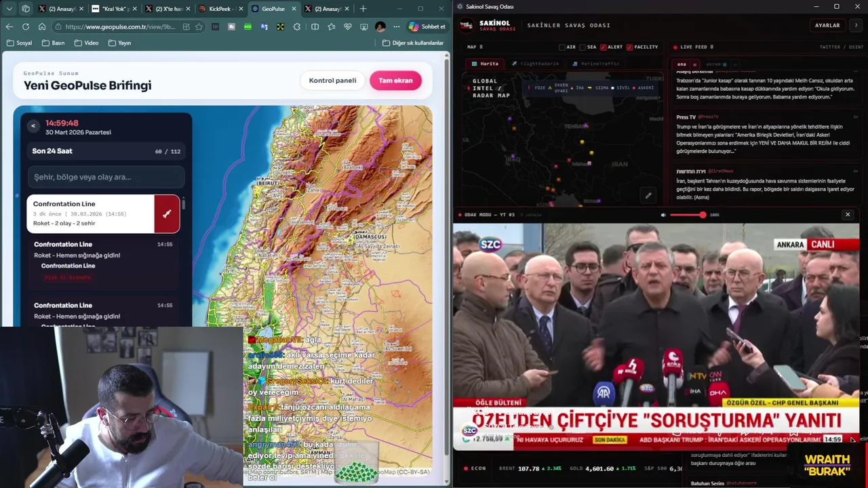868x488 pixels.
Task: Switch to the KickPeek tab
Action: (220, 9)
